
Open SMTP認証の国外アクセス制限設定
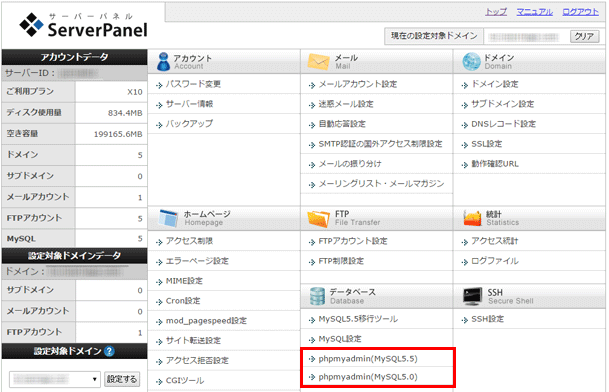pyautogui.click(x=380, y=144)
